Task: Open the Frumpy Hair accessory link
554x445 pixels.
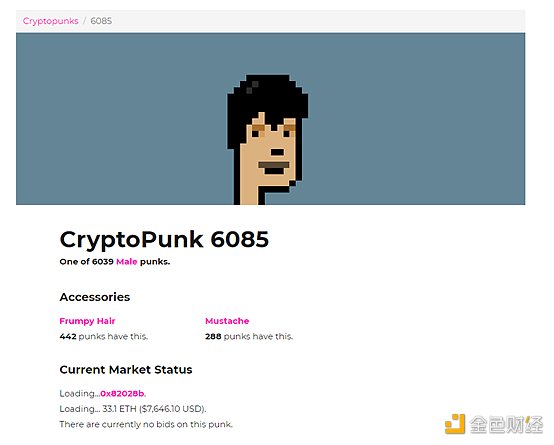Action: pyautogui.click(x=87, y=321)
